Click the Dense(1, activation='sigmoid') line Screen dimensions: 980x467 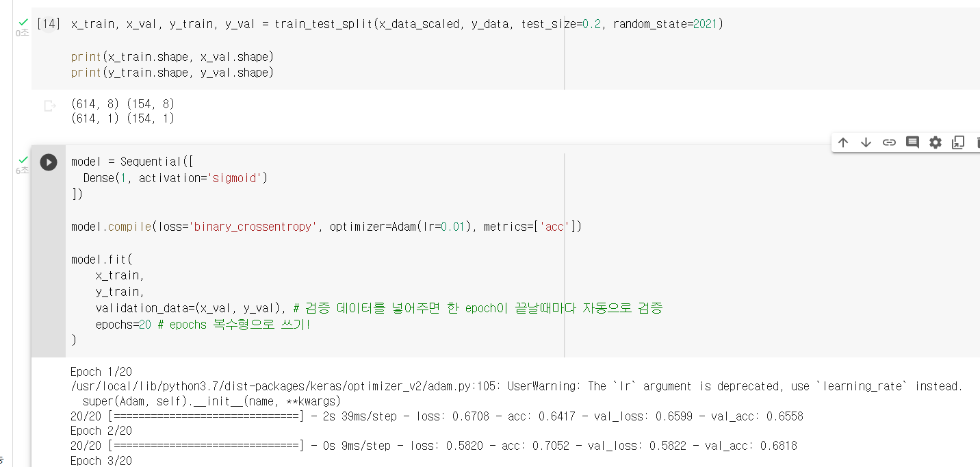175,178
